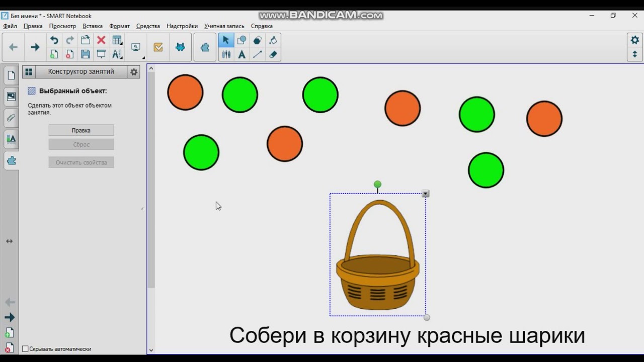644x362 pixels.
Task: Add a page using the toolbar add page icon
Action: (x=54, y=54)
